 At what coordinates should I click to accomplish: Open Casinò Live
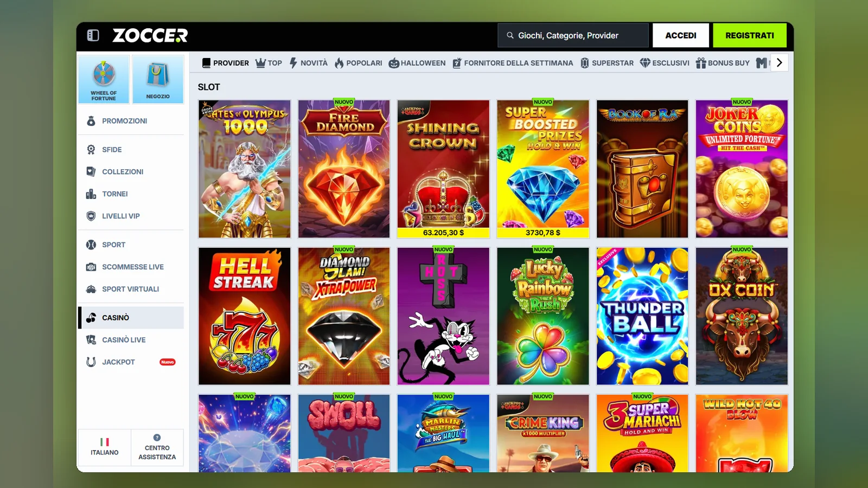tap(131, 340)
